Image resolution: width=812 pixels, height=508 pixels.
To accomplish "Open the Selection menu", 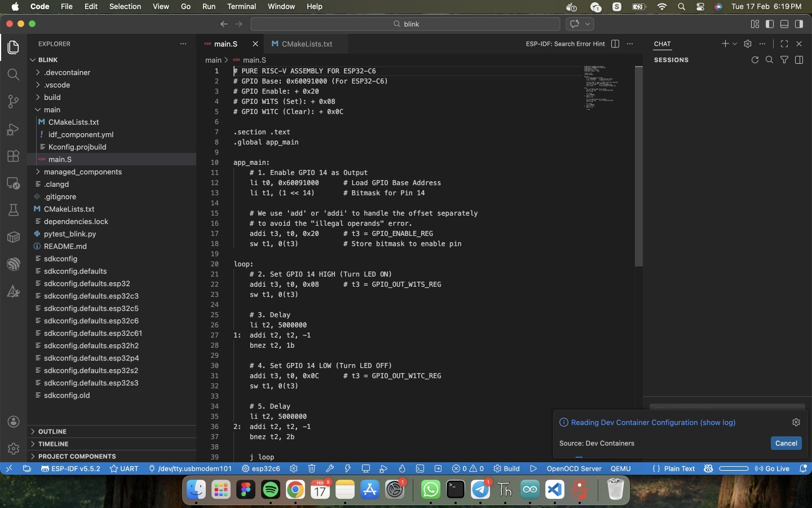I will click(x=125, y=6).
